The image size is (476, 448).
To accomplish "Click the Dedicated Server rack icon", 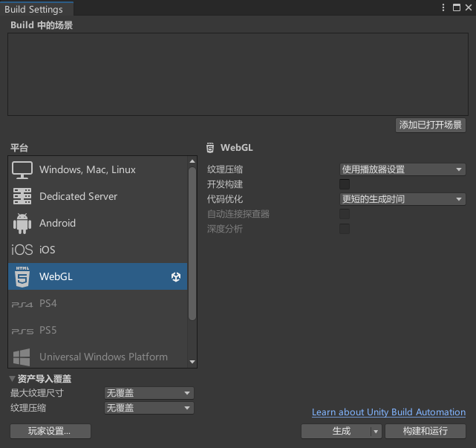I will coord(22,196).
